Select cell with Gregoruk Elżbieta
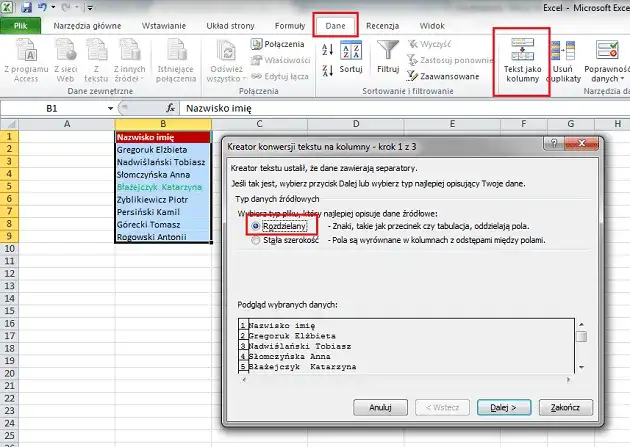The image size is (630, 447). (x=163, y=149)
